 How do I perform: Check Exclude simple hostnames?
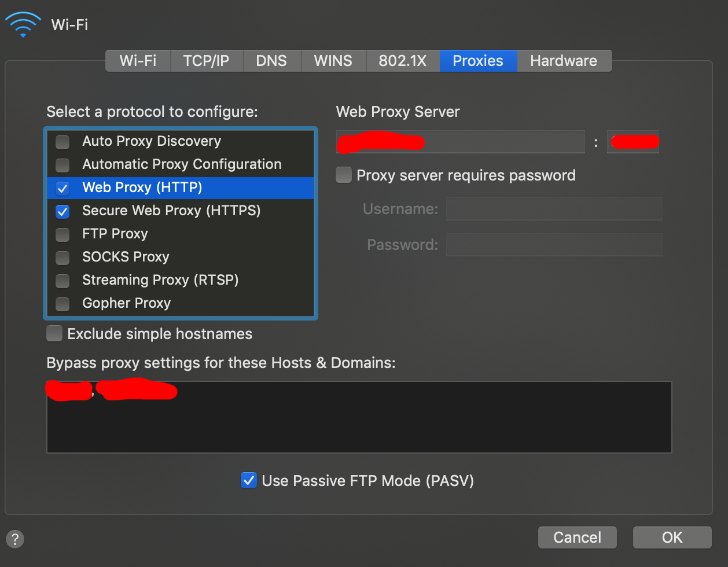click(54, 334)
